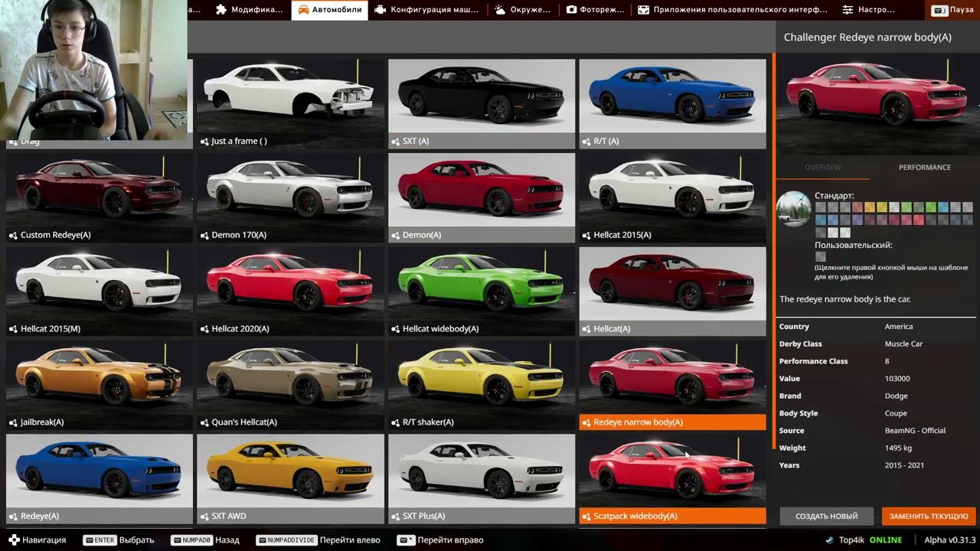The height and width of the screenshot is (551, 980).
Task: Click the Steam icon beside Top4ik
Action: pos(829,540)
